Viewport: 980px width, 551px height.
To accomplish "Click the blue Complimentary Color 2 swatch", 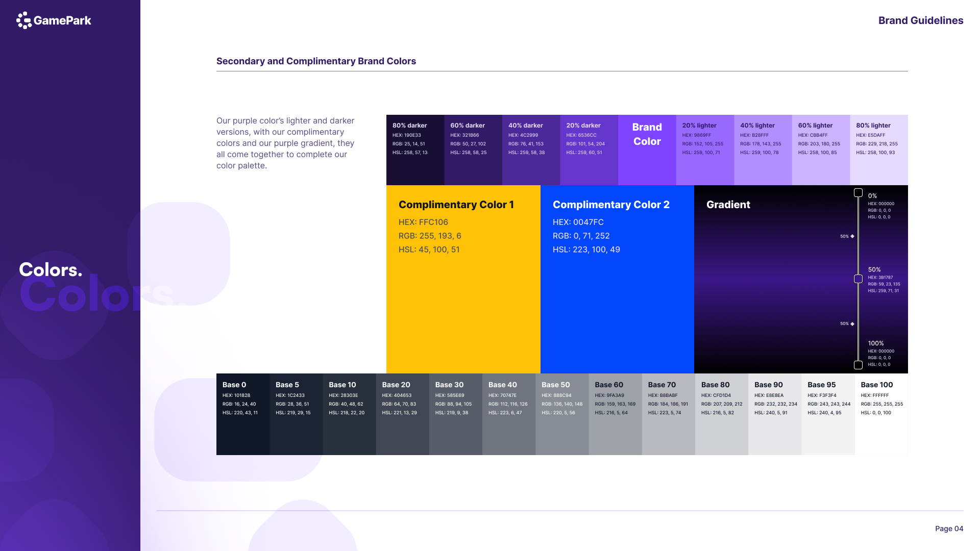I will [x=617, y=279].
